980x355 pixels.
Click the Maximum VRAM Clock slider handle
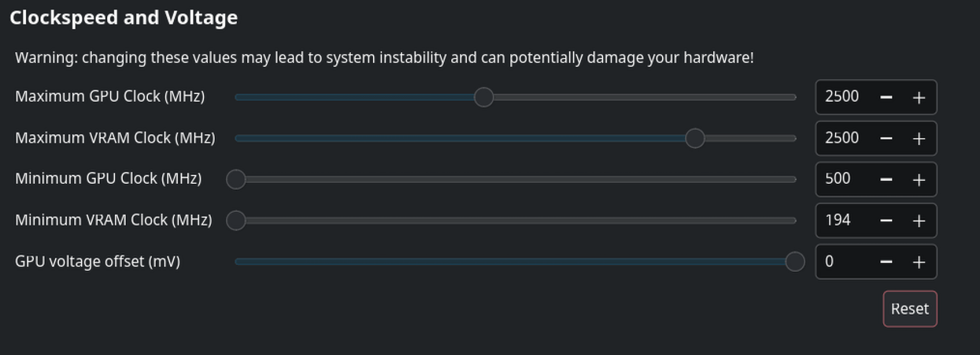point(694,138)
